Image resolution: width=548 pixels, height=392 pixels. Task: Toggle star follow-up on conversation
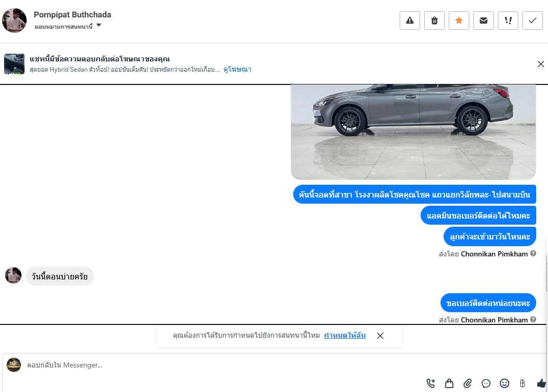pyautogui.click(x=459, y=20)
